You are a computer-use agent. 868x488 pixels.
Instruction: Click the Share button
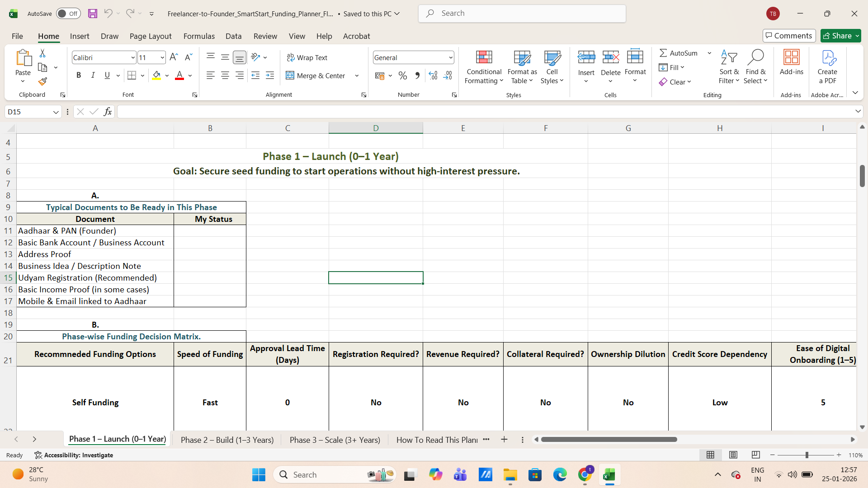pos(840,36)
